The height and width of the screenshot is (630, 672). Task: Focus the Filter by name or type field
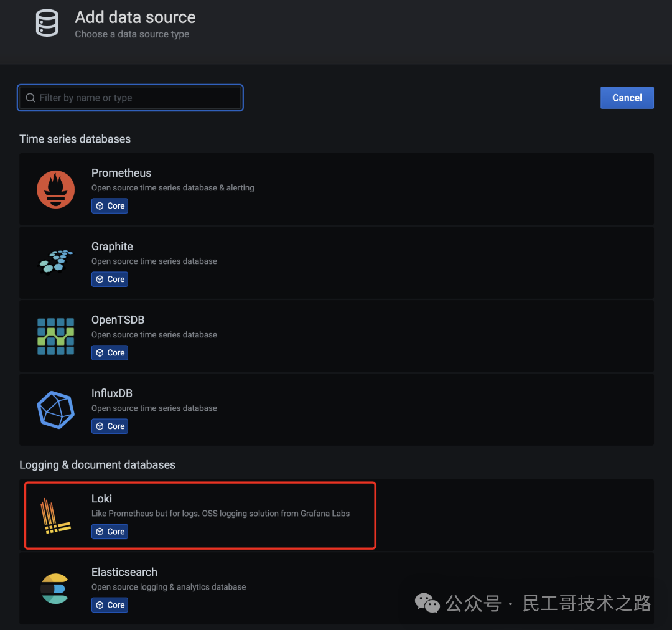tap(130, 98)
